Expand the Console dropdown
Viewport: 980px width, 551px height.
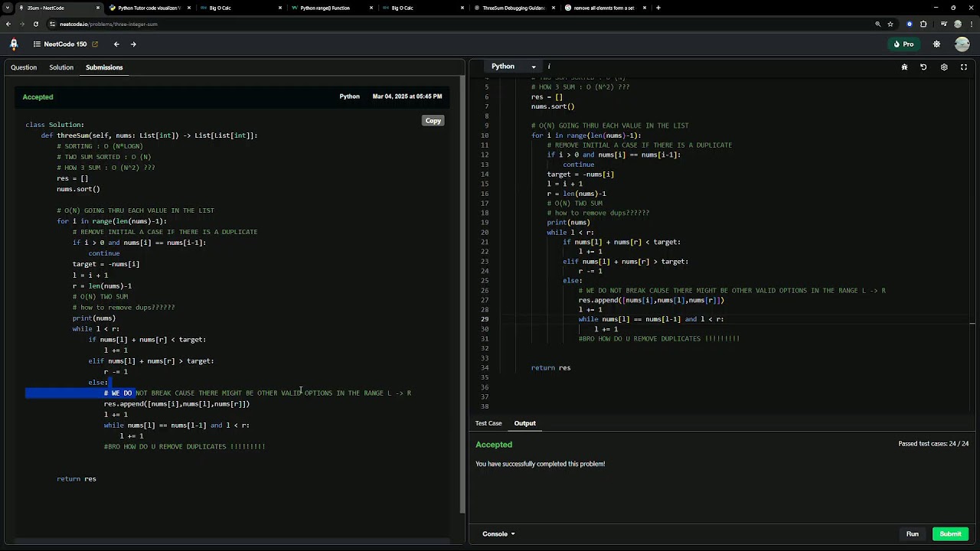click(x=498, y=534)
